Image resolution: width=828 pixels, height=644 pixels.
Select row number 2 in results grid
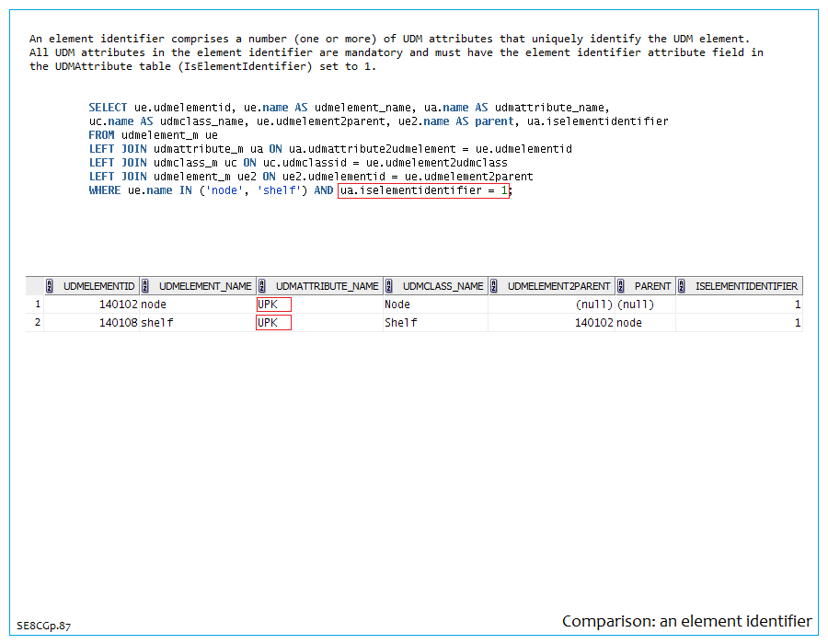[37, 323]
